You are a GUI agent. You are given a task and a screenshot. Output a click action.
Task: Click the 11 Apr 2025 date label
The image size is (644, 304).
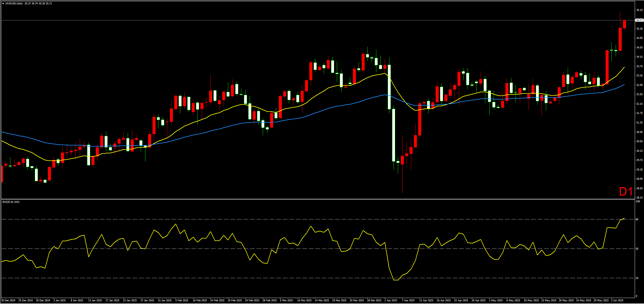(x=426, y=300)
